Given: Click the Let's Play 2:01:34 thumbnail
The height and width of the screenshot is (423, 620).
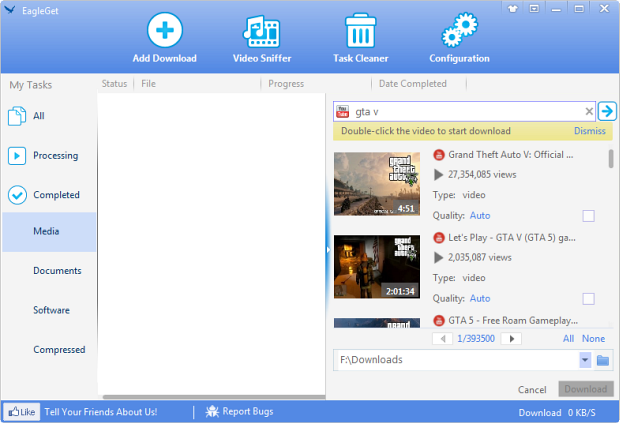Looking at the screenshot, I should [x=377, y=267].
